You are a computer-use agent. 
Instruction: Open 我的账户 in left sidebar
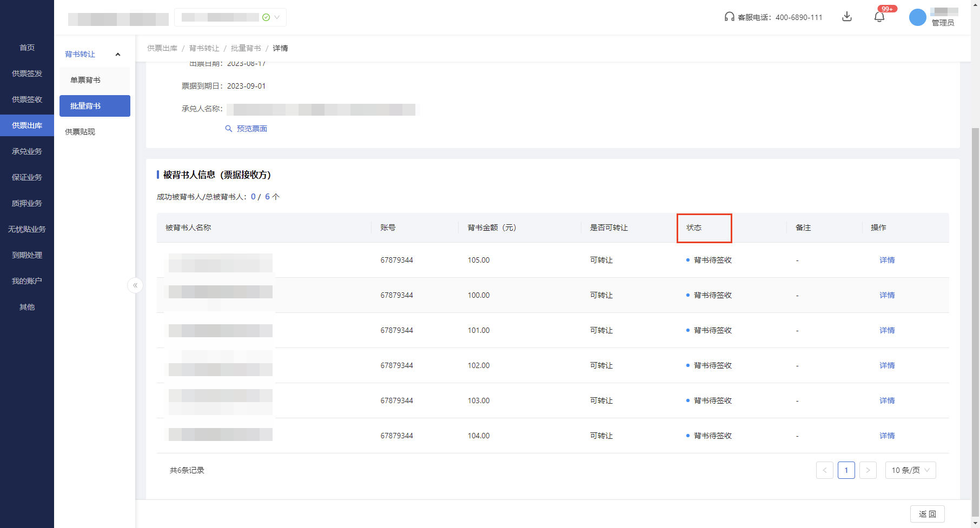(x=27, y=281)
